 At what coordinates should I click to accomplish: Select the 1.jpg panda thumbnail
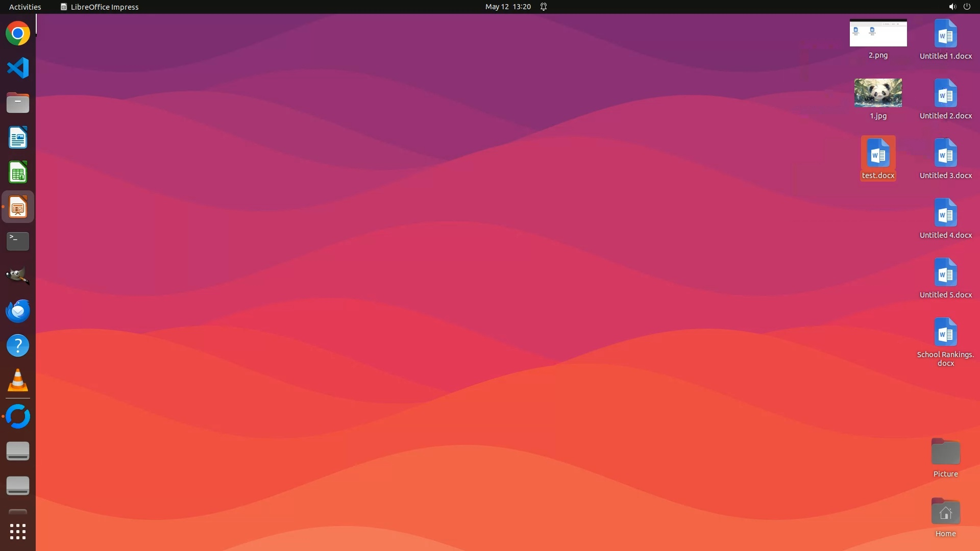[878, 93]
